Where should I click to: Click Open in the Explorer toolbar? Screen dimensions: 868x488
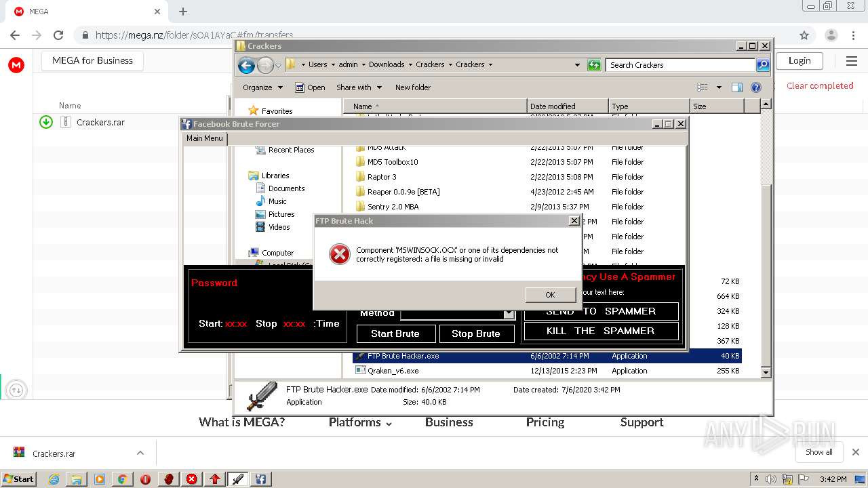coord(310,87)
